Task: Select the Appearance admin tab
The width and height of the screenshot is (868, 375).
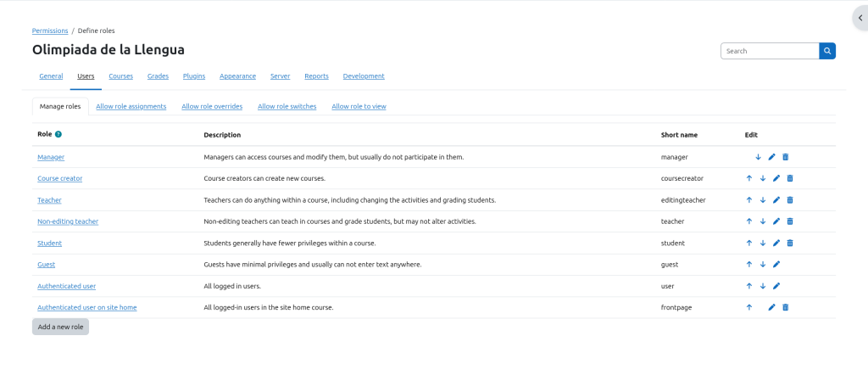Action: [x=237, y=76]
